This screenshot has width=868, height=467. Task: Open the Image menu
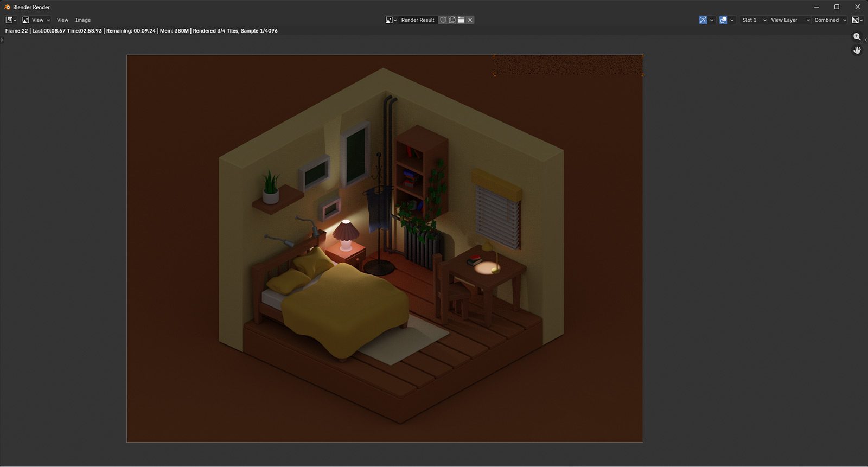coord(83,20)
